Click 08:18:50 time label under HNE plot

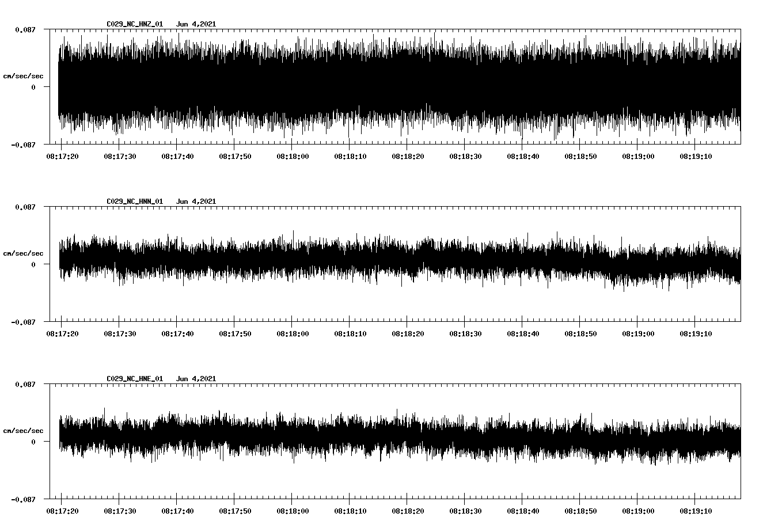580,511
